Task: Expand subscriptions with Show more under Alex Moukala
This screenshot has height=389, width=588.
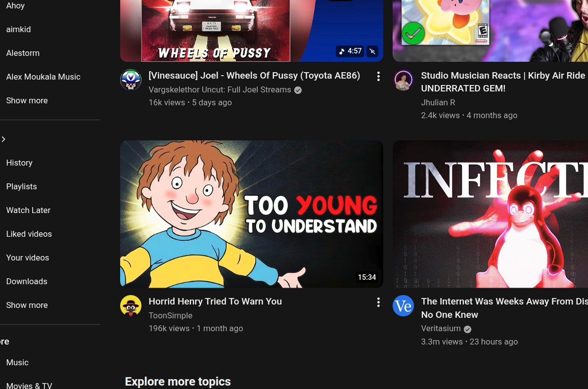Action: (27, 100)
